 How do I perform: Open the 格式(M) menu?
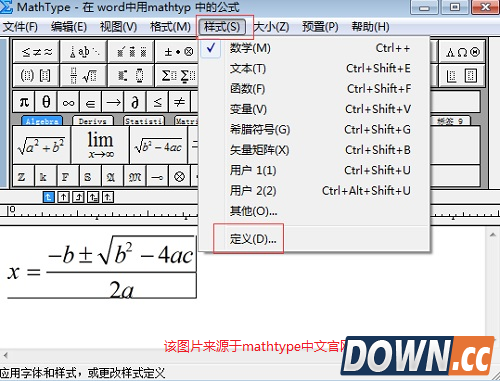pos(170,27)
